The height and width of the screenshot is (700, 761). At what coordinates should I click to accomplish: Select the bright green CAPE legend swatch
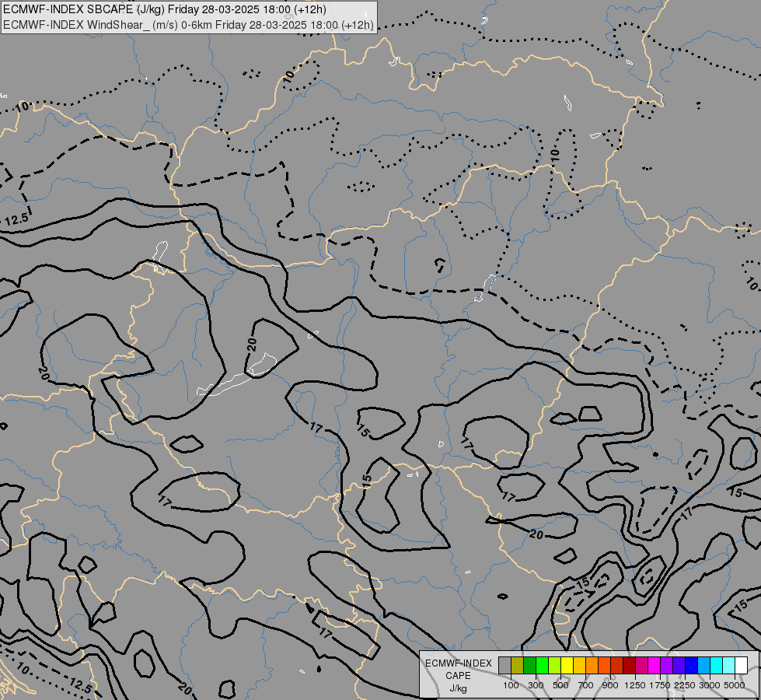[x=542, y=666]
